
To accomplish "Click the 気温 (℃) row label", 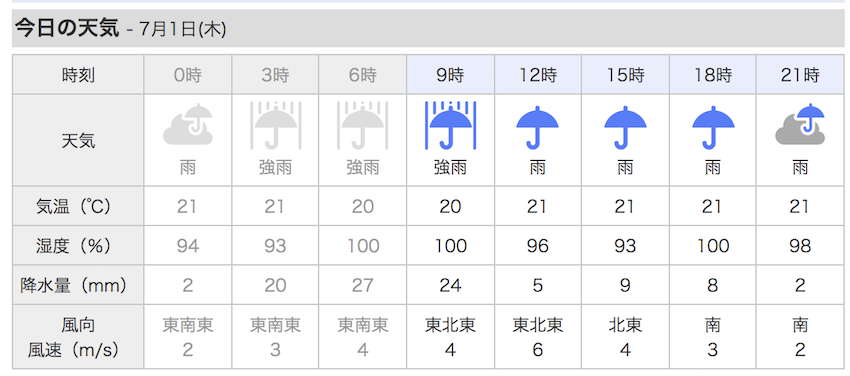I will point(73,206).
